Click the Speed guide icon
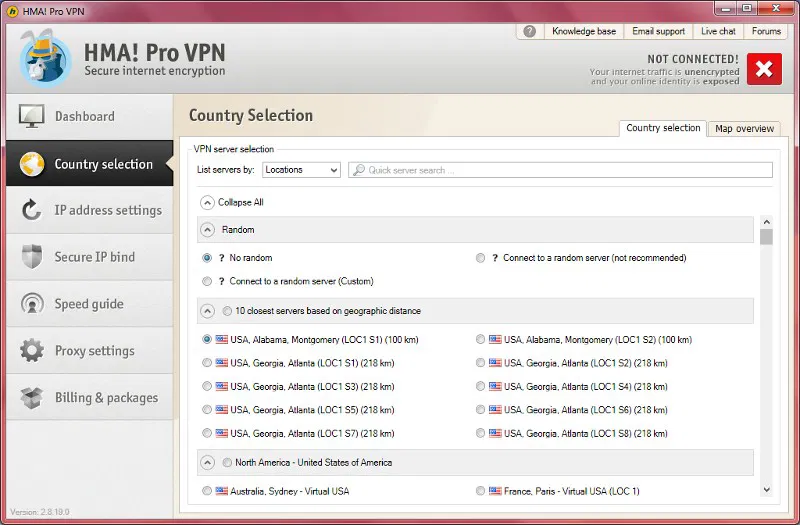Viewport: 800px width, 525px height. (x=32, y=304)
